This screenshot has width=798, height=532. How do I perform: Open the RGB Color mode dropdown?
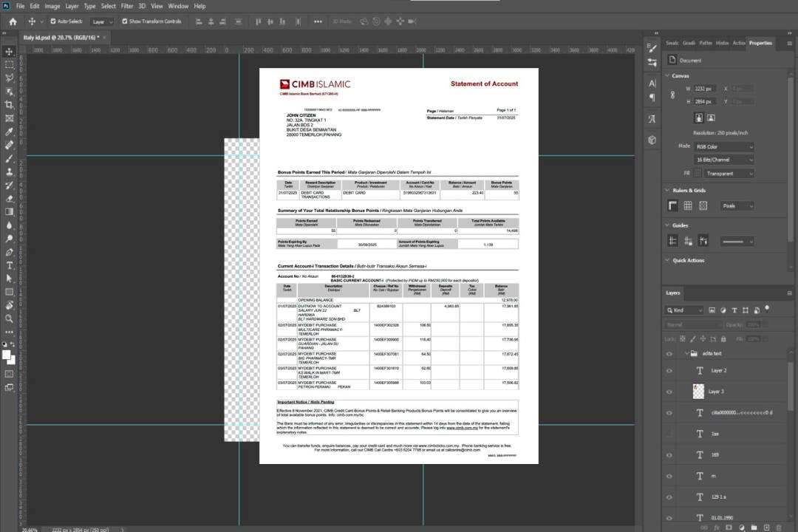(x=723, y=146)
